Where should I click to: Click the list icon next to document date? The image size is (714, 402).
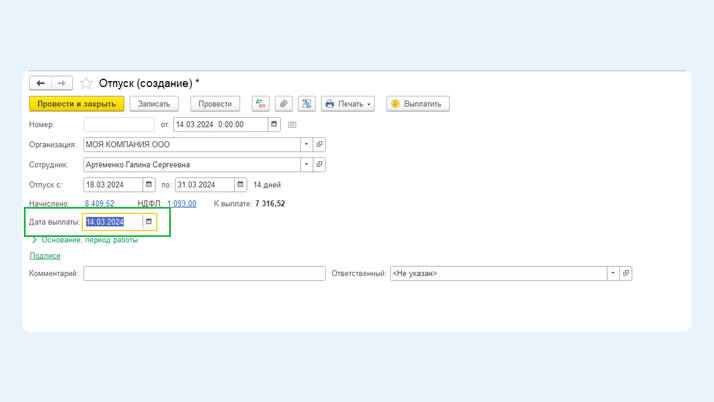(x=292, y=125)
